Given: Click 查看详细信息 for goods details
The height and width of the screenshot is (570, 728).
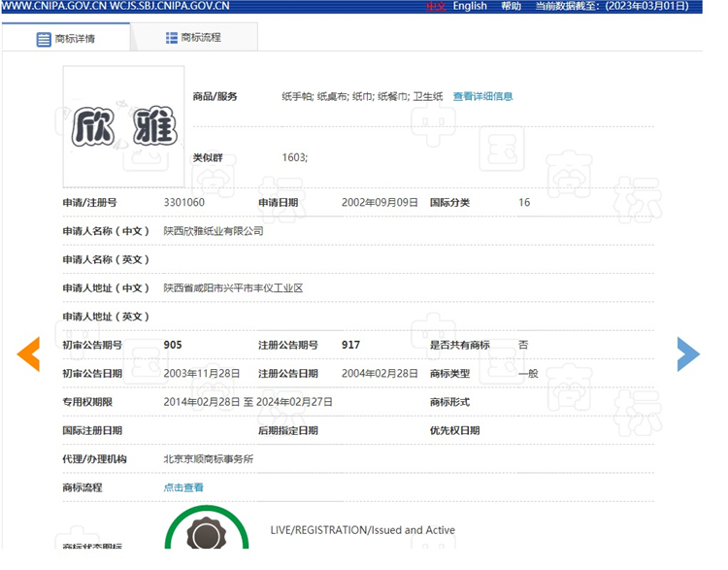Looking at the screenshot, I should tap(482, 97).
